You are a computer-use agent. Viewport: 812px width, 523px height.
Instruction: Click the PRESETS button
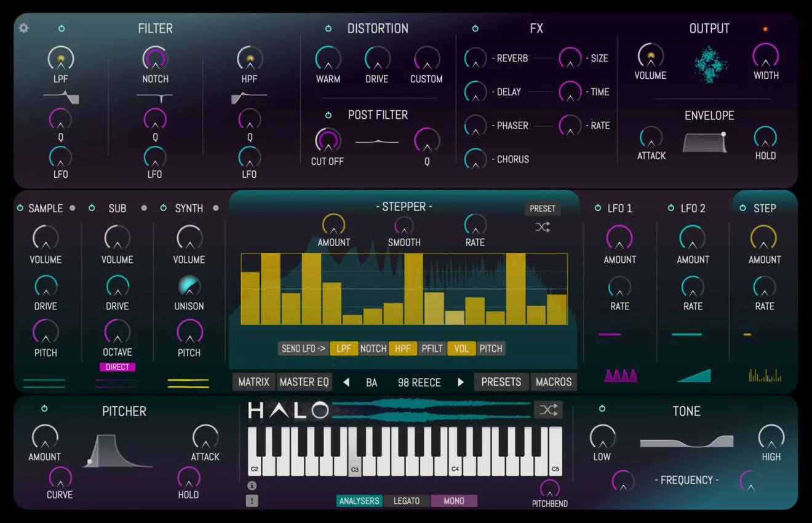[501, 382]
